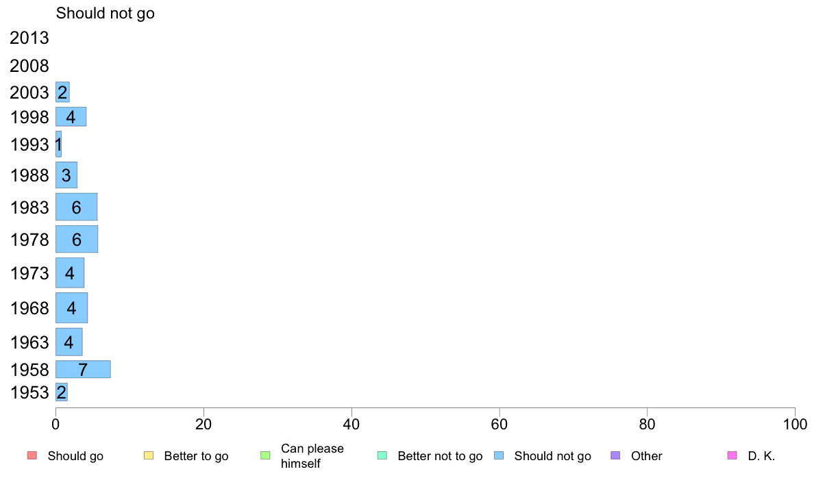Select the green Can please himself swatch
814x504 pixels.
point(265,456)
